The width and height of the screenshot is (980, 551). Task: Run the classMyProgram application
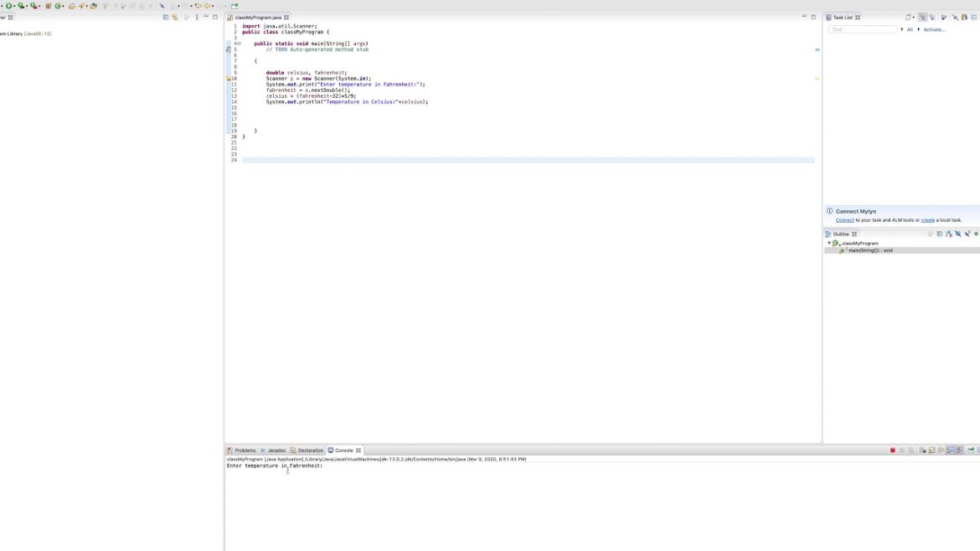click(x=8, y=4)
